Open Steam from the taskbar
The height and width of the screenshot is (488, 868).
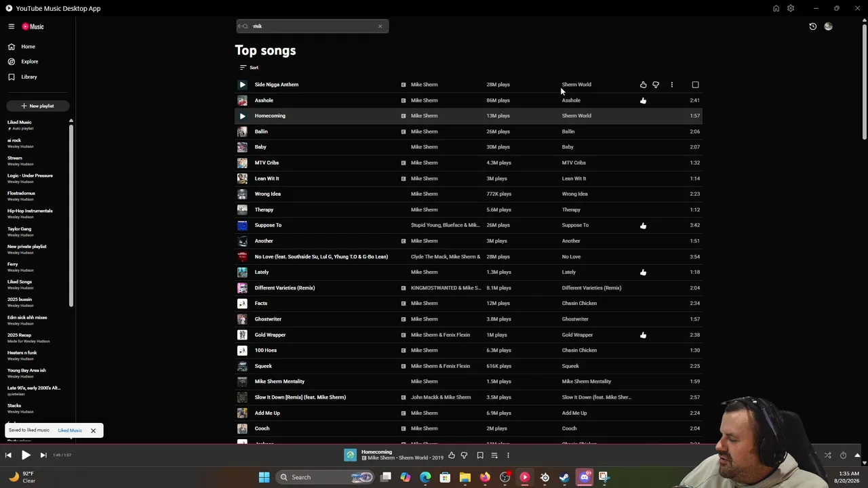(564, 477)
